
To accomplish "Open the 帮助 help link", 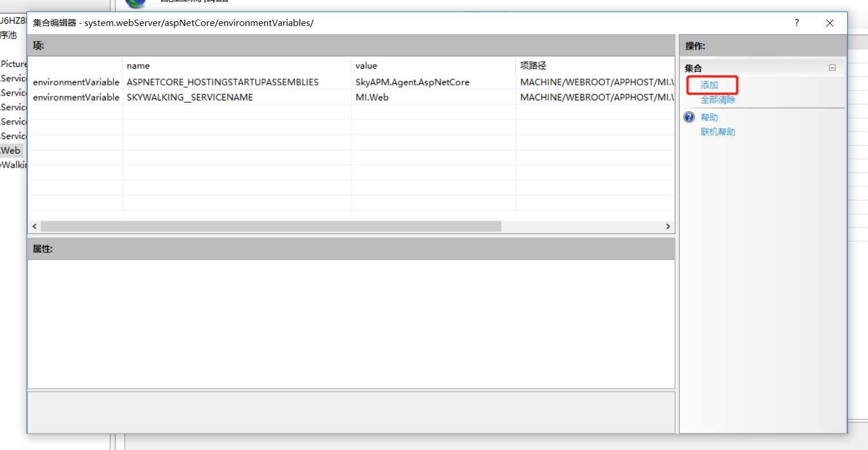I will (709, 118).
